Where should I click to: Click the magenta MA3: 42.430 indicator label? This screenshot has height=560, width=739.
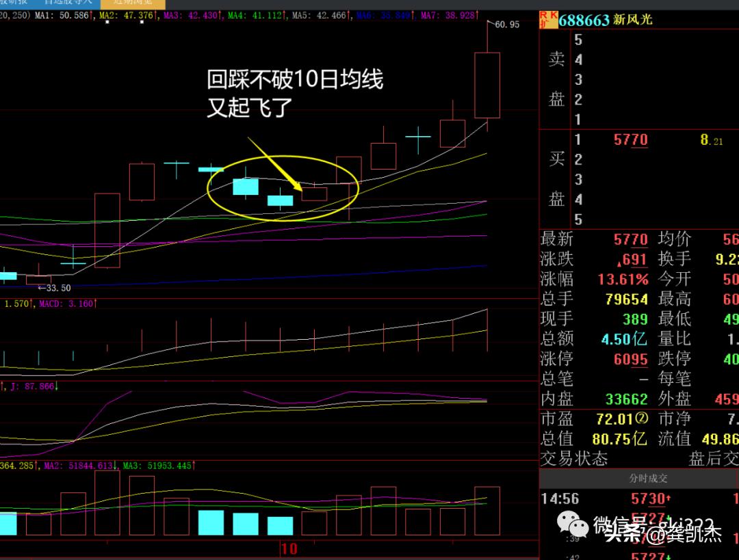(192, 16)
